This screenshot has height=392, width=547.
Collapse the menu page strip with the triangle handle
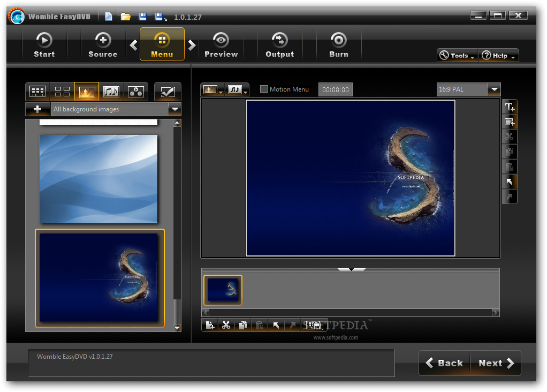pos(351,269)
